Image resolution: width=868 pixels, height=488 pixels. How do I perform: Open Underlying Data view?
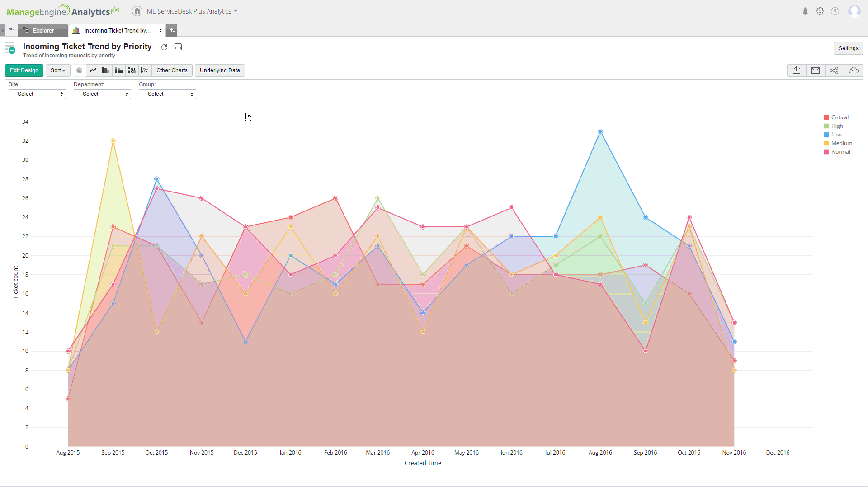tap(220, 70)
